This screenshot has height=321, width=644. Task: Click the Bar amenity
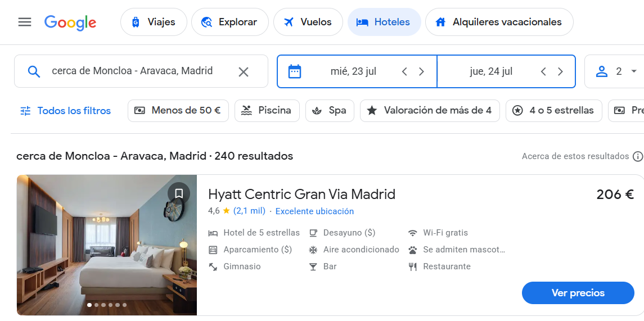pos(323,267)
